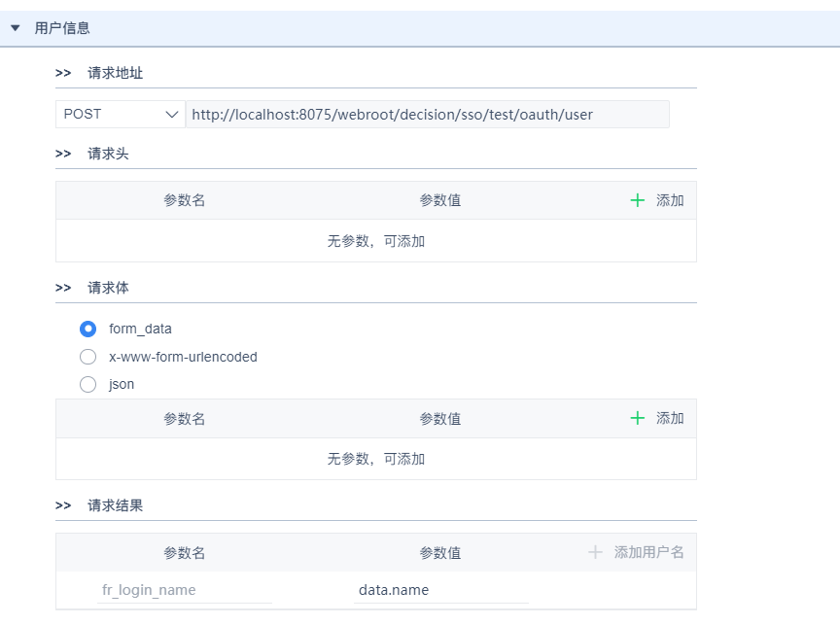
Task: Click green plus icon in 请求体 table
Action: pyautogui.click(x=638, y=418)
